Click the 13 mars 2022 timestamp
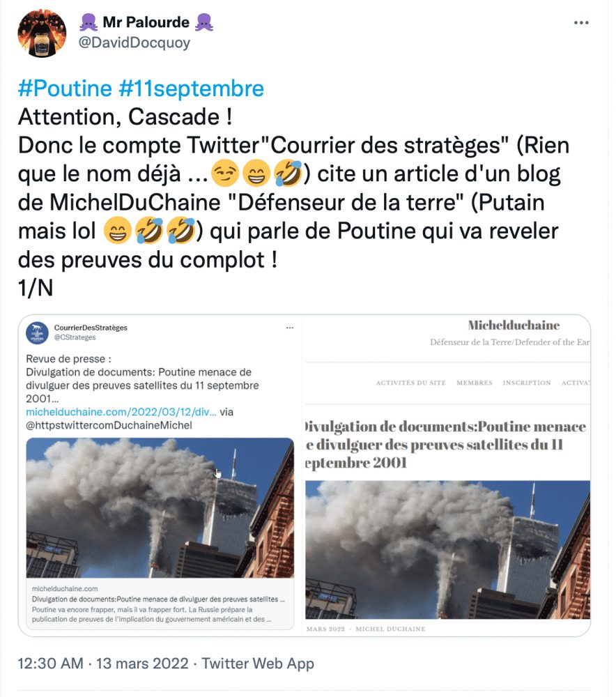616x697 pixels. tap(142, 664)
